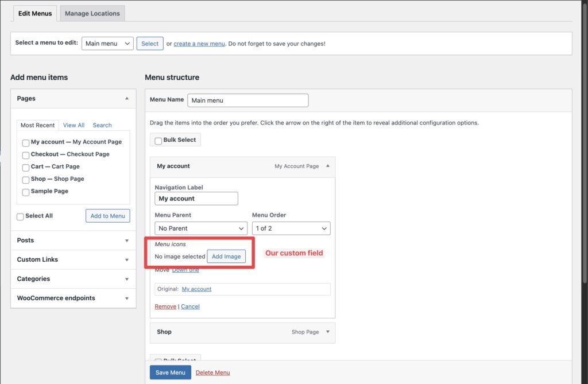Open the Menu Order dropdown

tap(291, 228)
